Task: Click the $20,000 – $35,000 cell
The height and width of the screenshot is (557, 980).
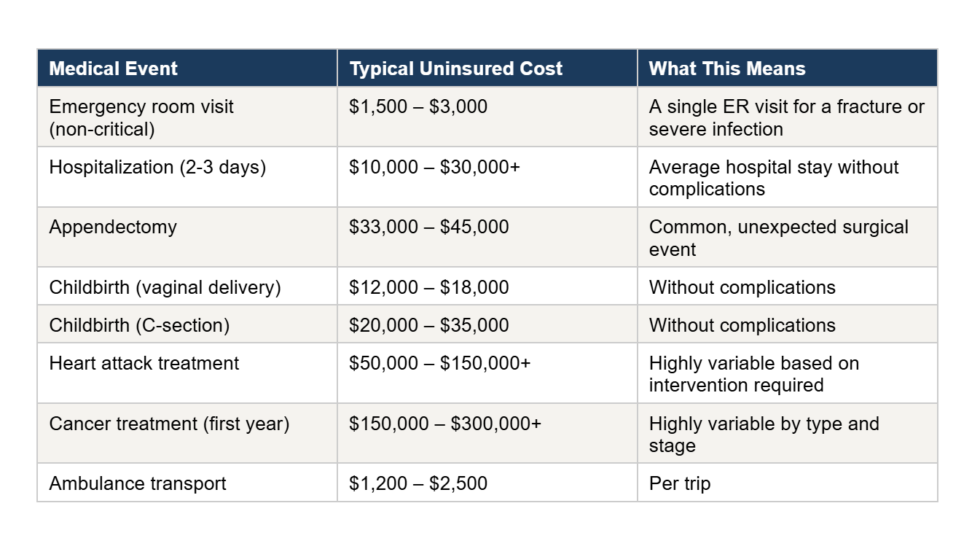Action: 487,324
